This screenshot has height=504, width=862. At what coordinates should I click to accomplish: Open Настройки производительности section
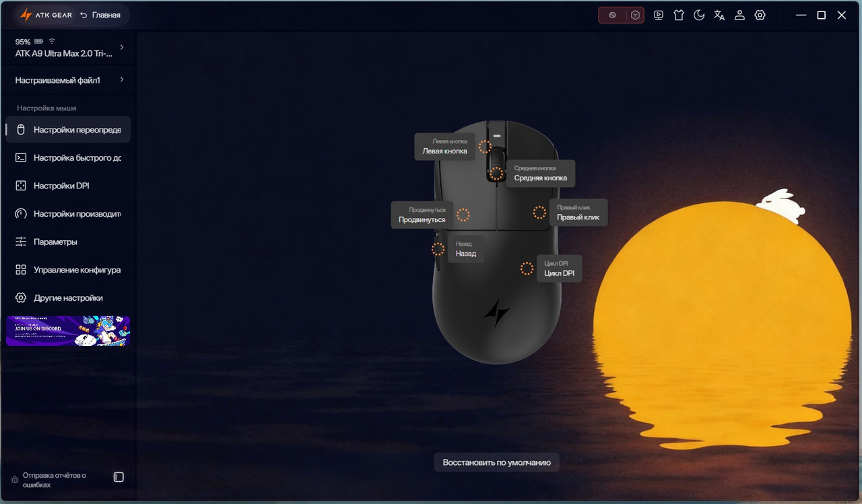tap(68, 214)
